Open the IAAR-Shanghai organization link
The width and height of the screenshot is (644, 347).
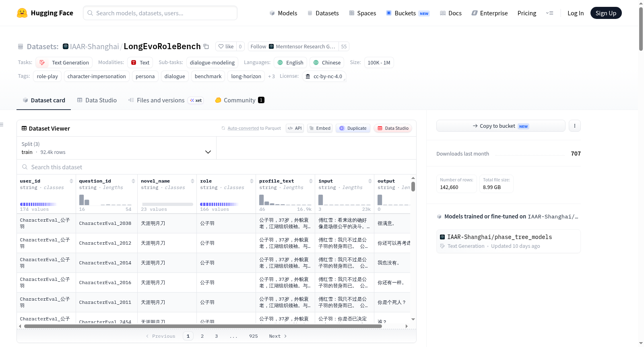coord(94,46)
